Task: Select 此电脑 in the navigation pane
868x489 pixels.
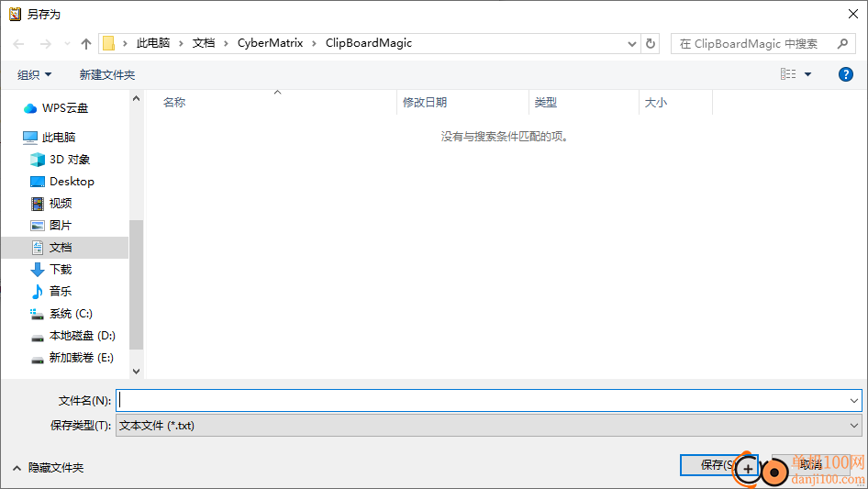Action: click(49, 138)
